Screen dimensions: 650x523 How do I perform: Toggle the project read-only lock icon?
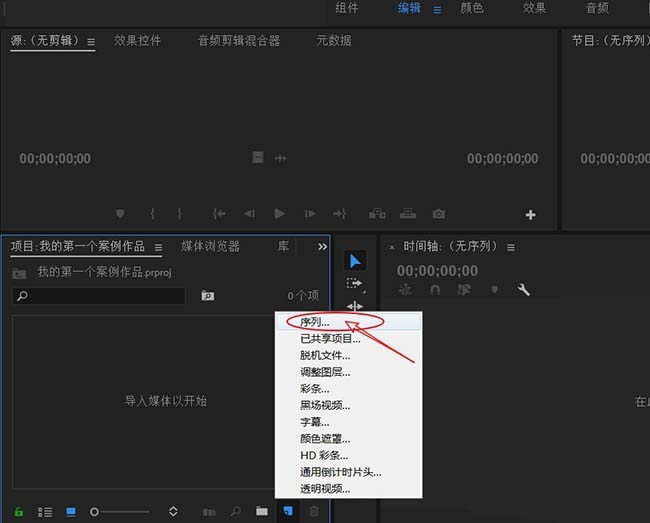tap(19, 512)
